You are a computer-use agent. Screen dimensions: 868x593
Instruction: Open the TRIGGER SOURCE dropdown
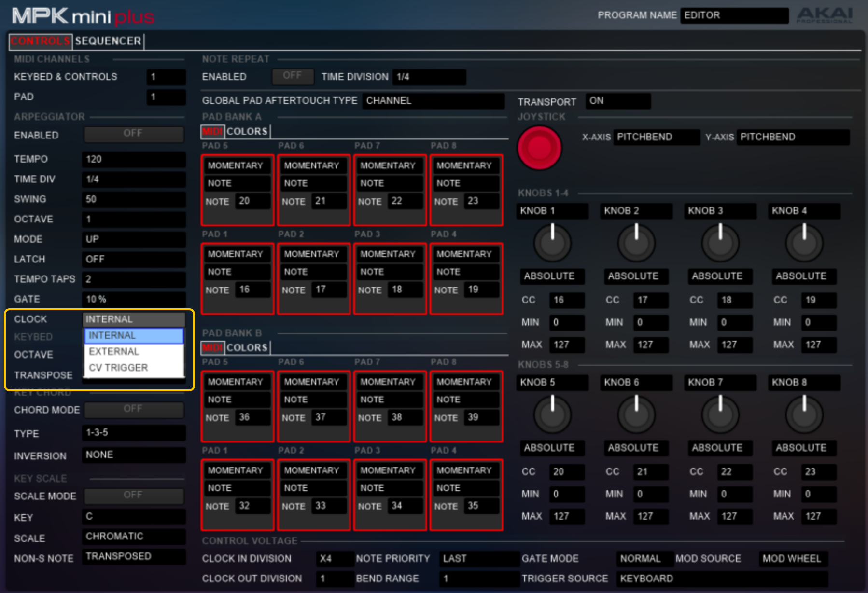[x=722, y=579]
